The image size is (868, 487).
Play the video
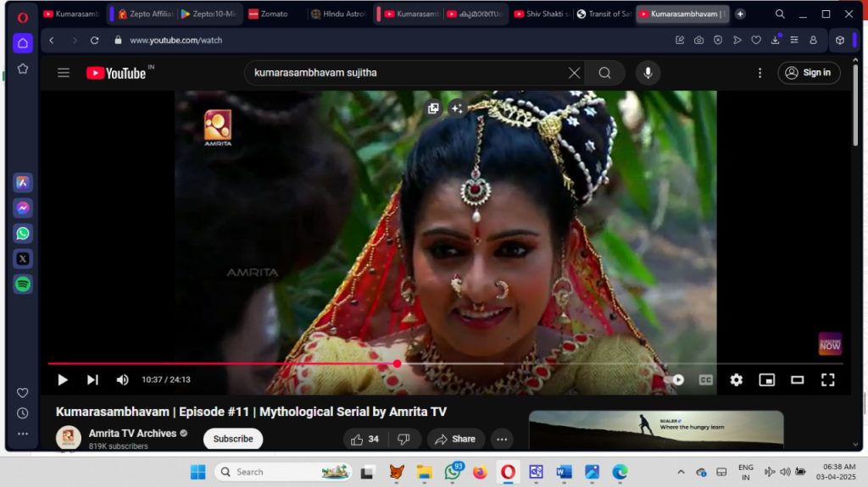point(63,379)
